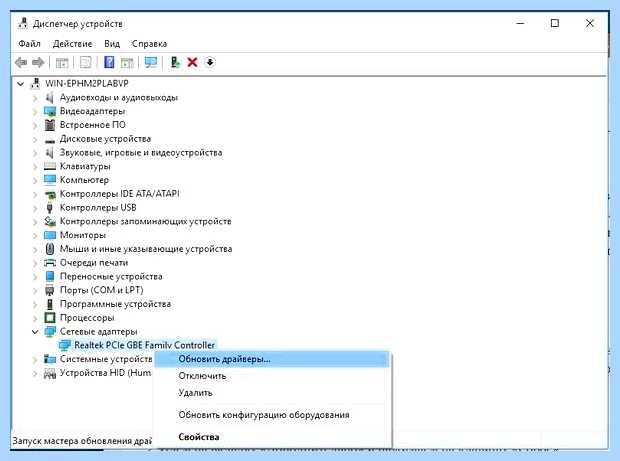
Task: Click the Очереди печати printer icon
Action: click(x=50, y=263)
